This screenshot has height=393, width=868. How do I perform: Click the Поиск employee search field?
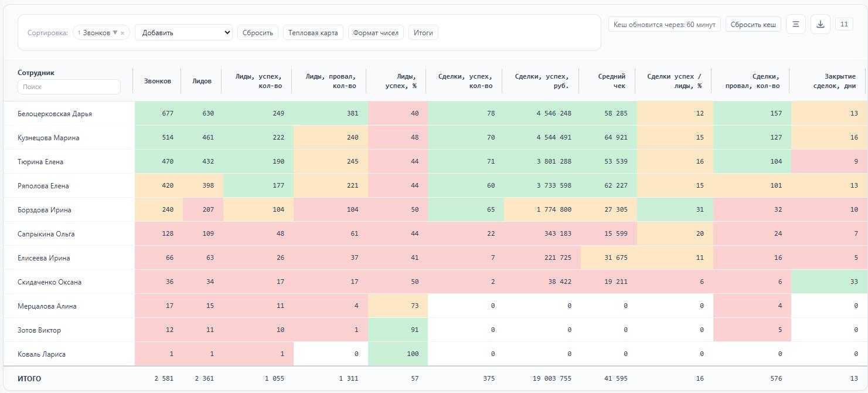pos(69,87)
